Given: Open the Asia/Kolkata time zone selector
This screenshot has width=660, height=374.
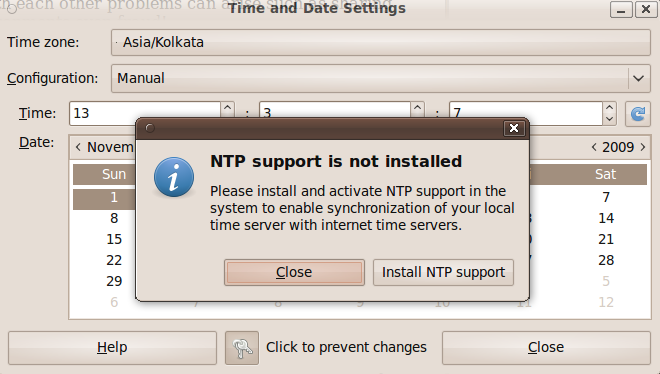Looking at the screenshot, I should tap(381, 42).
